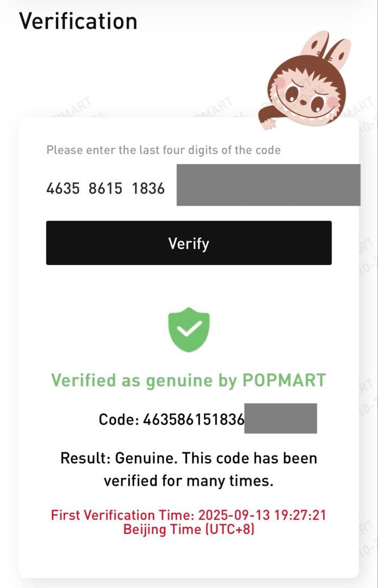Click the "verified for many times" line

(x=188, y=481)
